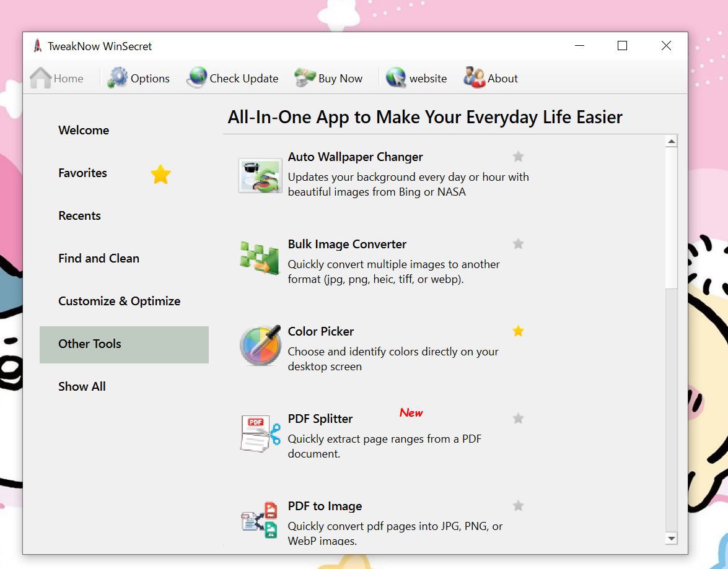Viewport: 728px width, 569px height.
Task: Click the scrollbar up arrow
Action: (671, 141)
